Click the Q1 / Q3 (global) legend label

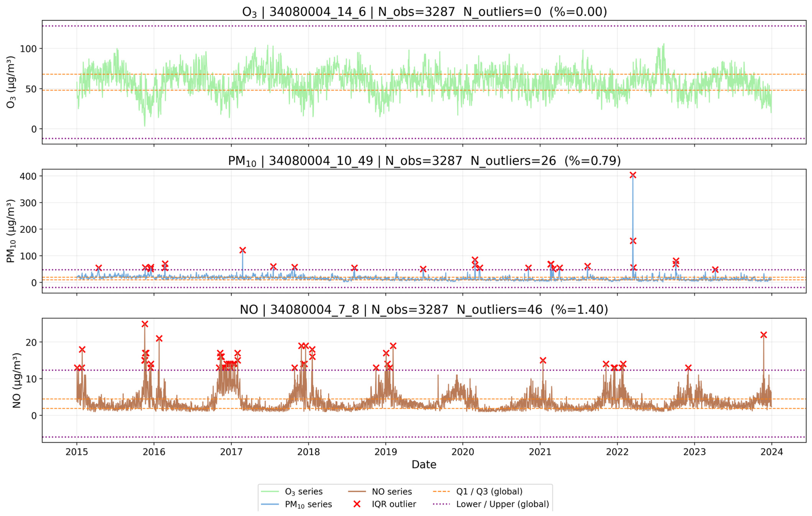point(489,491)
